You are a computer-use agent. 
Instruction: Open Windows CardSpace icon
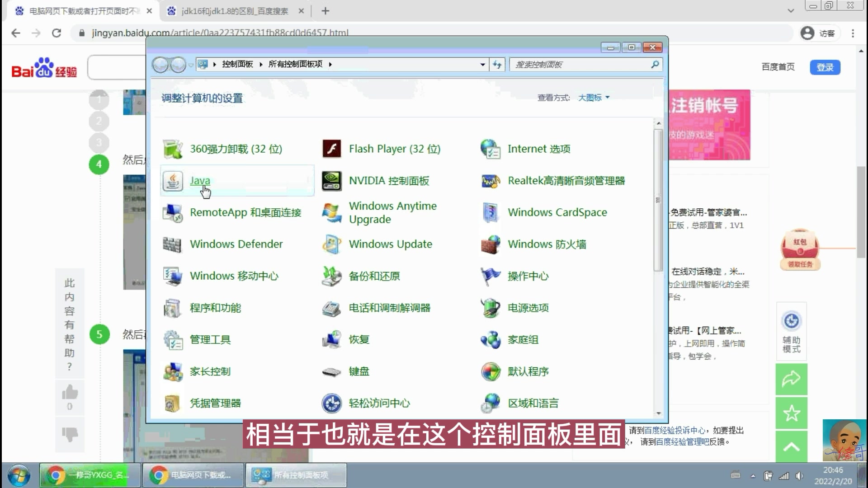click(491, 212)
